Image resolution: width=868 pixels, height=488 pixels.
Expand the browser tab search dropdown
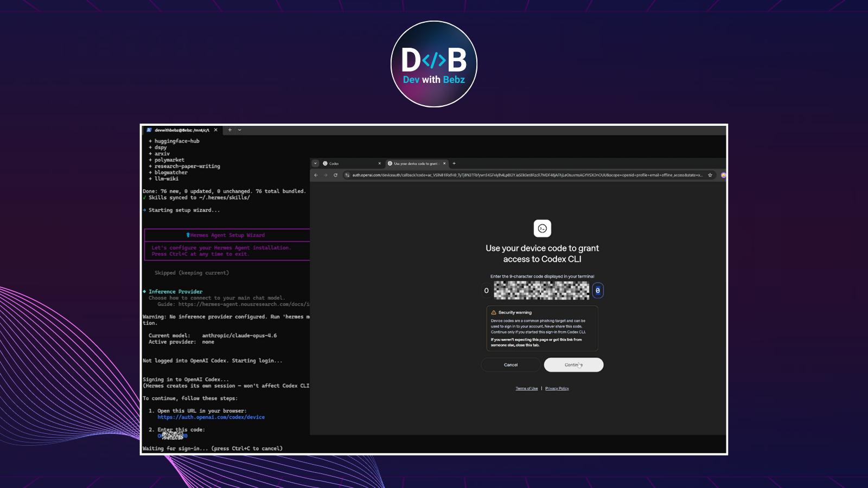click(315, 163)
